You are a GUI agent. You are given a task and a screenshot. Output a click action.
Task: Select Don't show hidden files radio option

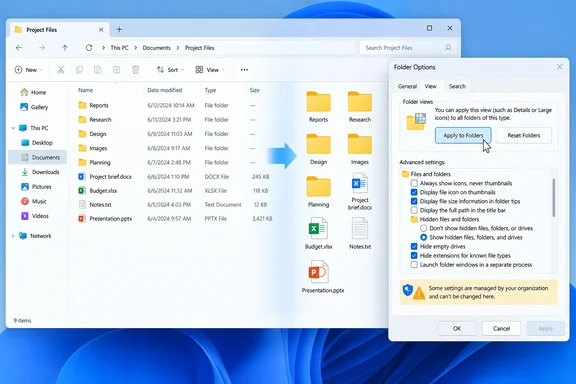(424, 228)
